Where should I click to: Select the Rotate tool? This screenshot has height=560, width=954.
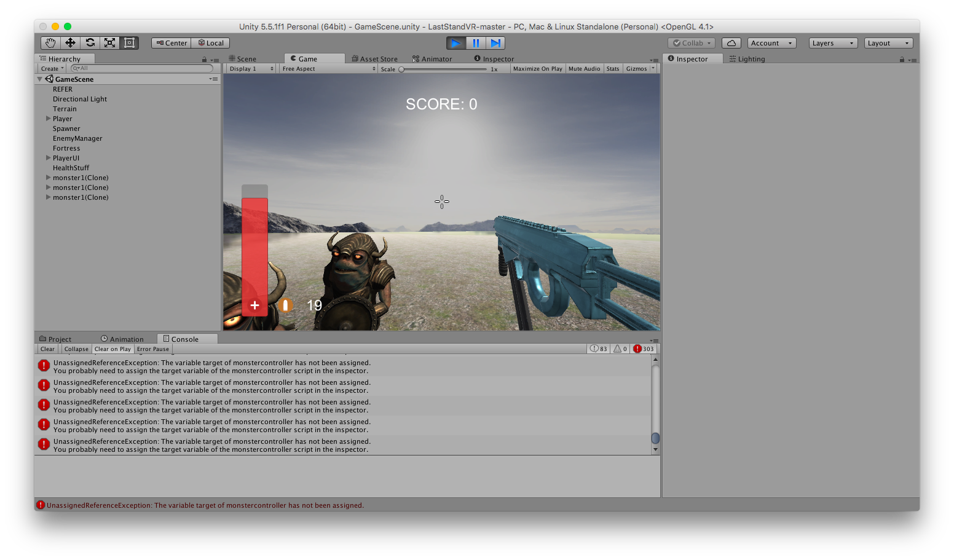click(90, 43)
